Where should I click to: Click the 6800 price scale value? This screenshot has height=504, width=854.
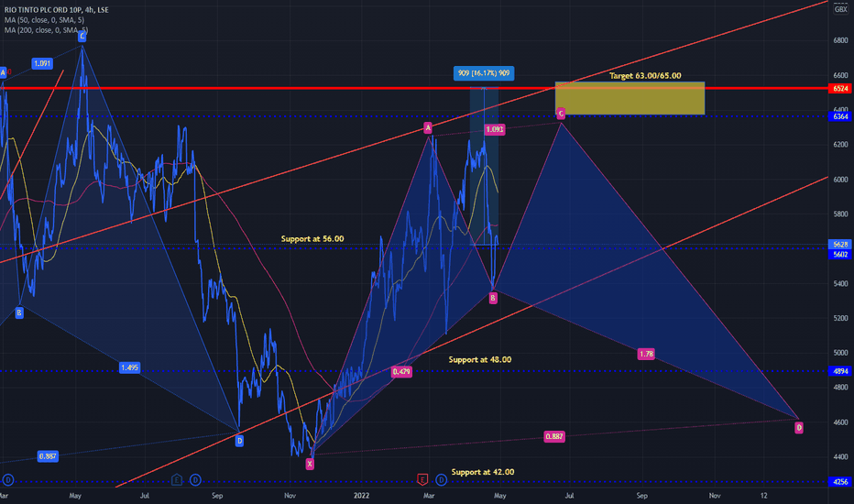point(840,40)
